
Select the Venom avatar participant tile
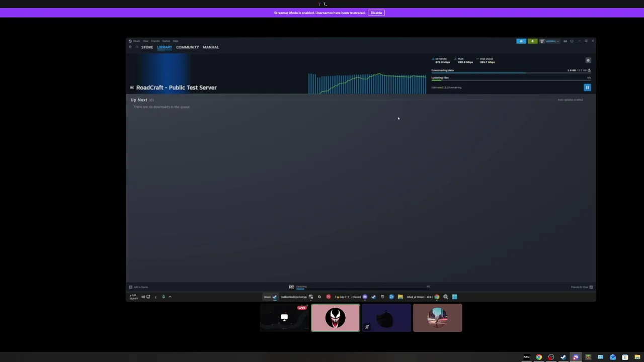[x=336, y=318]
